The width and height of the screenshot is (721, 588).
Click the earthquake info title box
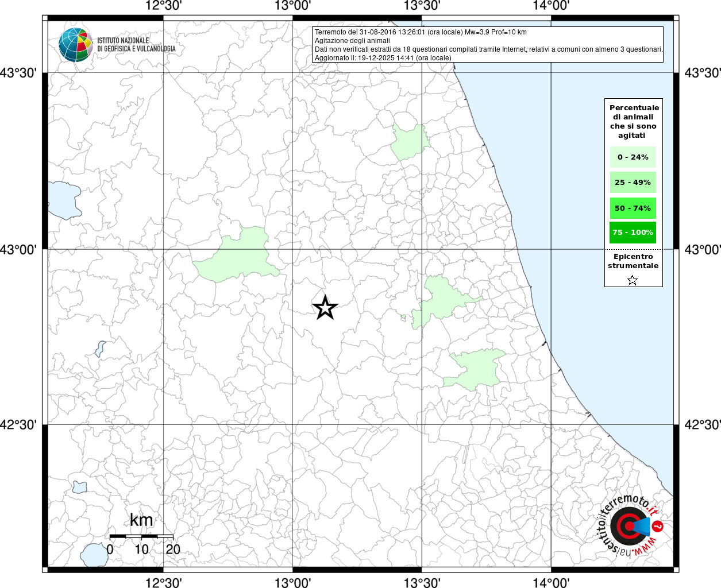(x=488, y=45)
